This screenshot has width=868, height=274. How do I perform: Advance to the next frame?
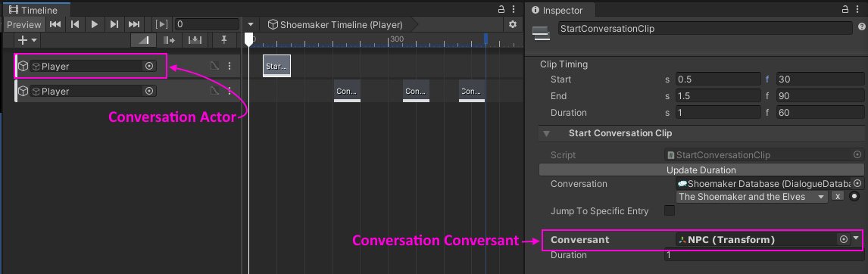[x=114, y=24]
